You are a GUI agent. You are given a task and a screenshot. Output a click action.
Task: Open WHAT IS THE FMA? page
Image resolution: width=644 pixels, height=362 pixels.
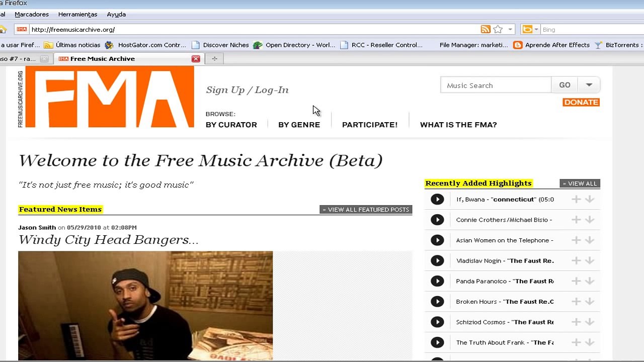458,125
